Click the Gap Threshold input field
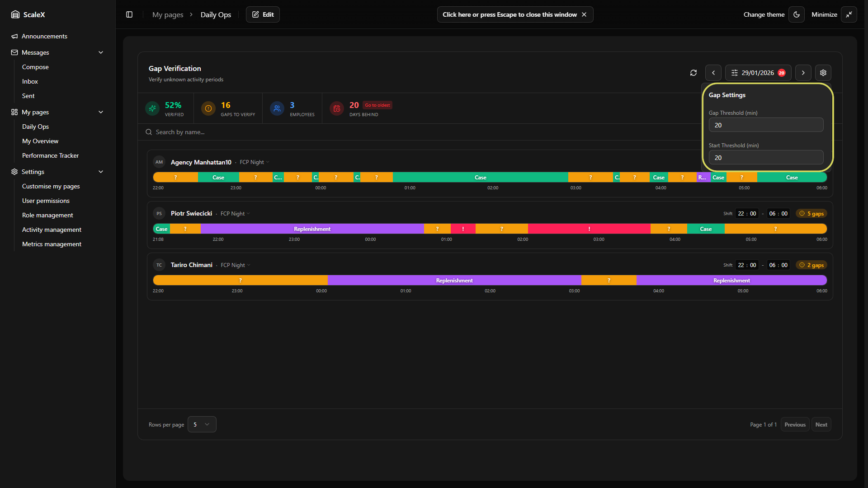 (x=766, y=125)
